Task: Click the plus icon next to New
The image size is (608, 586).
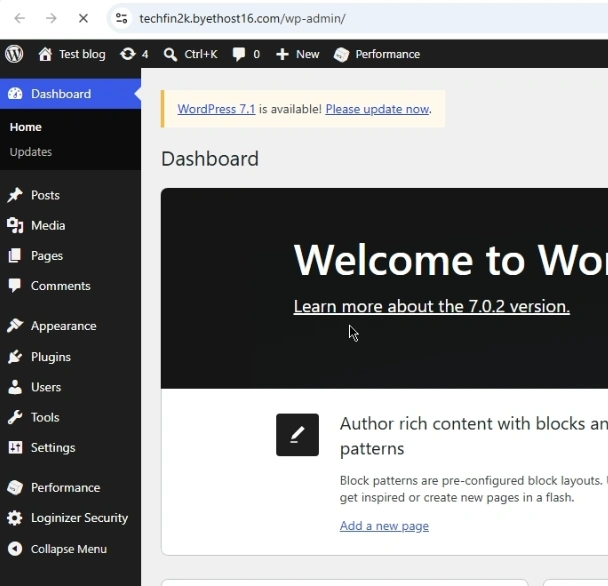Action: (x=282, y=54)
